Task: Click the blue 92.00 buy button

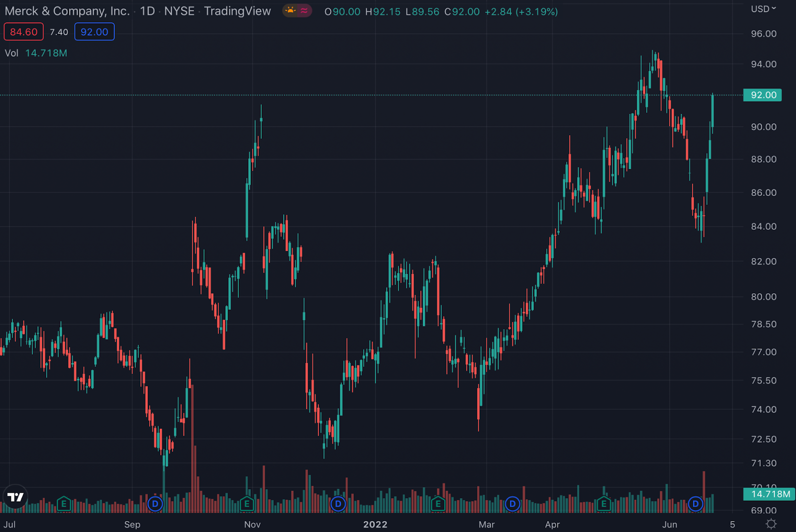Action: tap(95, 32)
